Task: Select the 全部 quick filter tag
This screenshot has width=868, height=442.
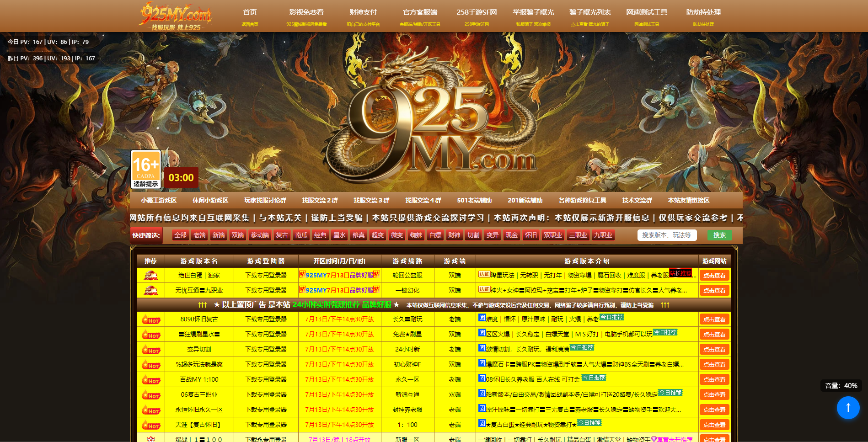Action: 181,235
